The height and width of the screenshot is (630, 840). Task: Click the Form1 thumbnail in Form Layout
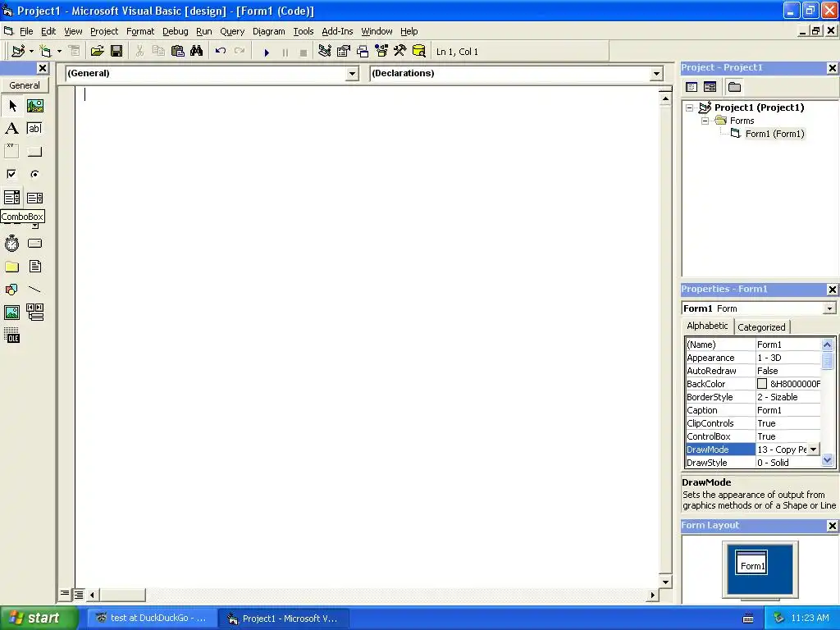[x=751, y=563]
